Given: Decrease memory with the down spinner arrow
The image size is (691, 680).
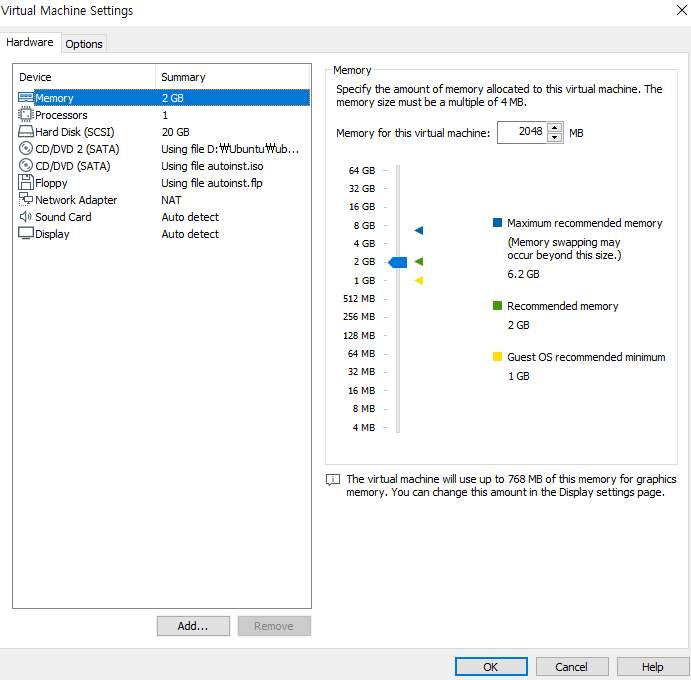Looking at the screenshot, I should (x=555, y=137).
